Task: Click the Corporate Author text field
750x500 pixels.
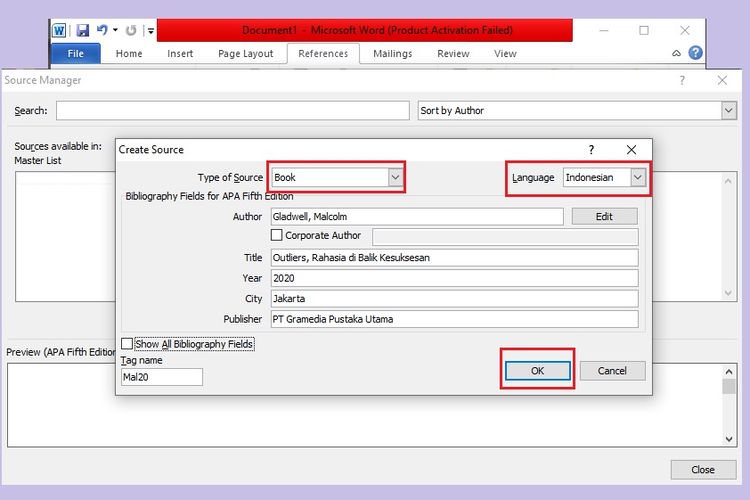Action: pyautogui.click(x=505, y=236)
